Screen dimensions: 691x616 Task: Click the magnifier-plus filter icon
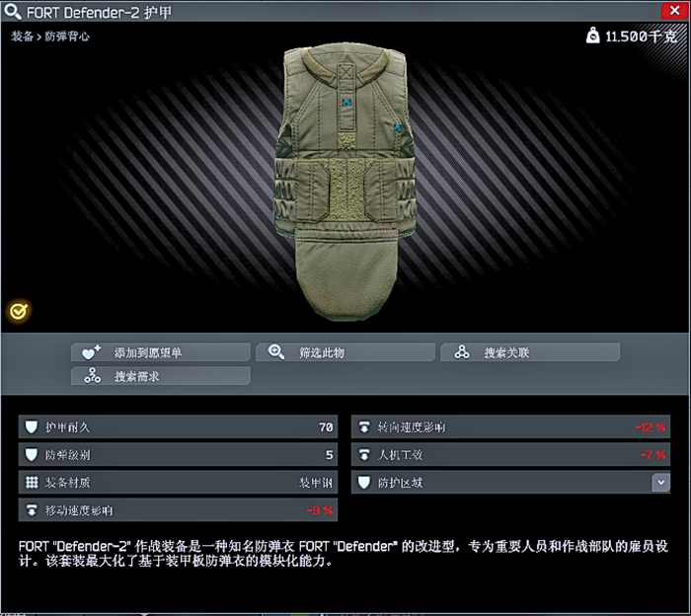pyautogui.click(x=276, y=352)
